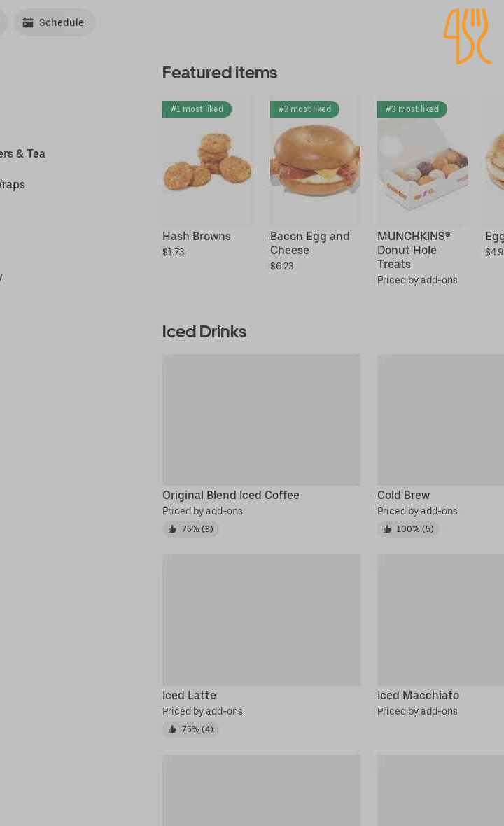Click the Hash Browns item title
This screenshot has width=504, height=826.
pyautogui.click(x=197, y=237)
